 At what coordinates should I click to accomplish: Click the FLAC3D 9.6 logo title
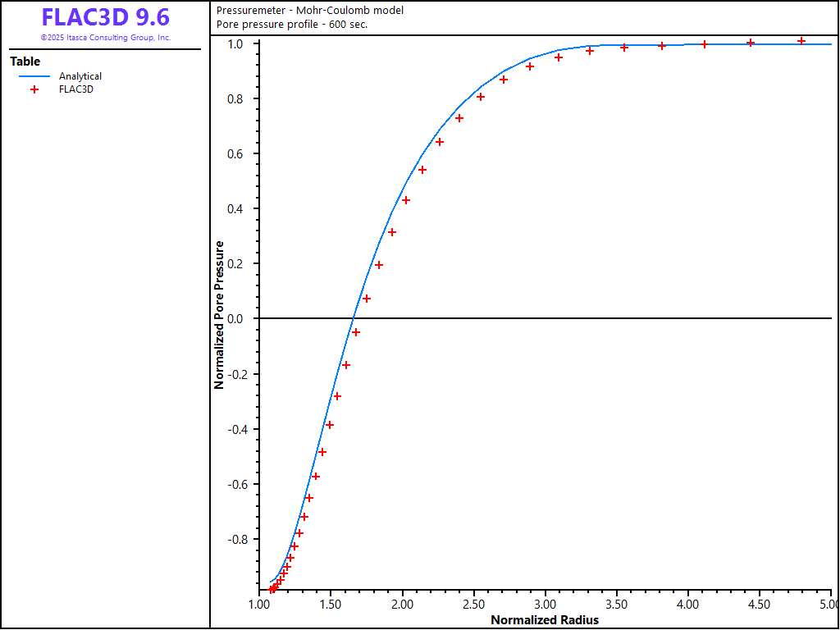pyautogui.click(x=105, y=17)
